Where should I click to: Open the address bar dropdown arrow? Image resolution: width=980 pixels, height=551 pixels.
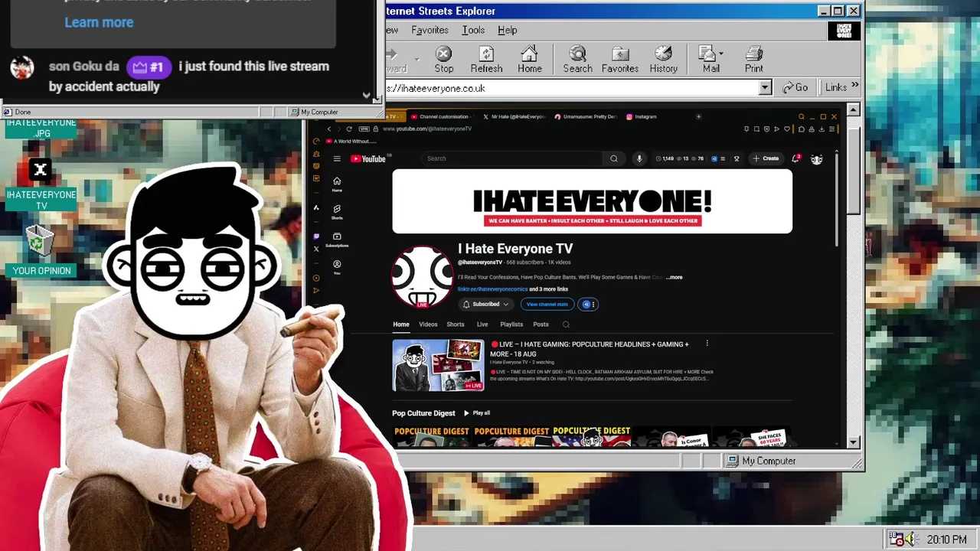(x=764, y=88)
